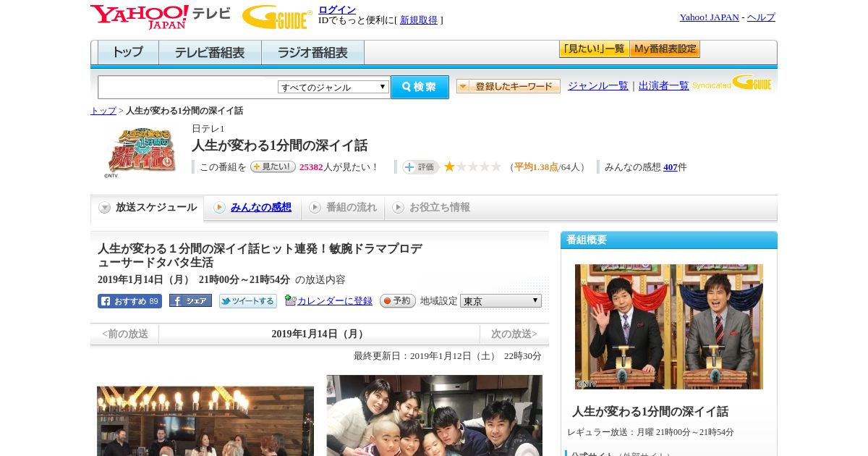Expand 登録したキーワード dropdown
The width and height of the screenshot is (868, 456).
[509, 86]
